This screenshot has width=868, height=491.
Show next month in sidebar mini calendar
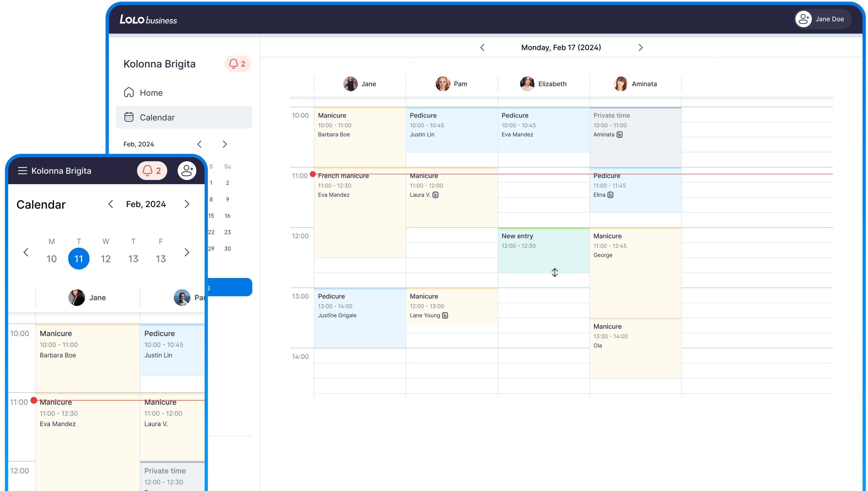[x=225, y=144]
